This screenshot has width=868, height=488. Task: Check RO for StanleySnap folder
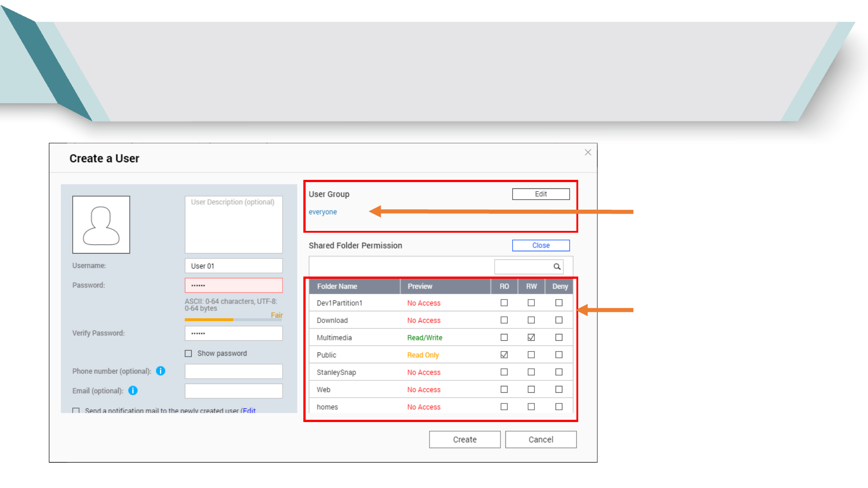[504, 372]
